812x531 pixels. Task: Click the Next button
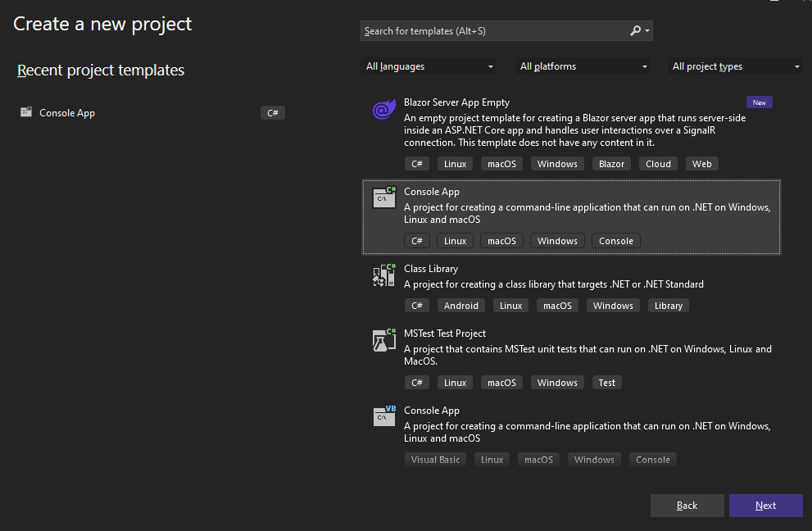coord(765,506)
